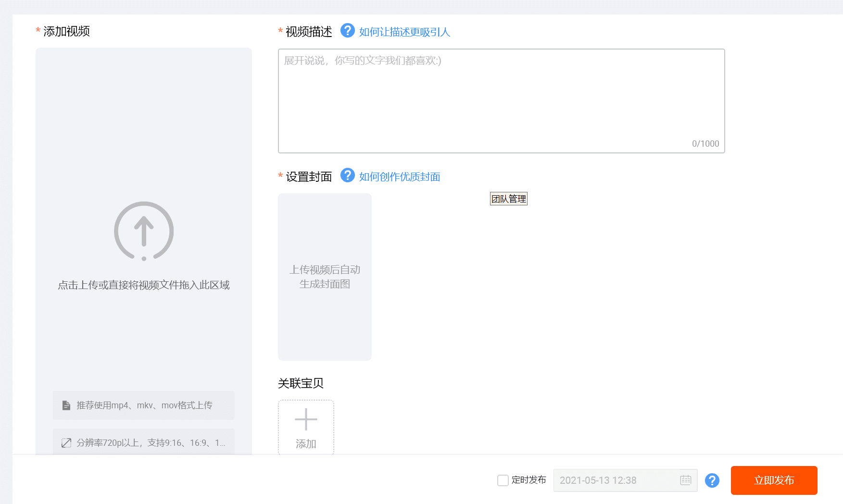This screenshot has width=843, height=504.
Task: Click help icon beside 视频描述
Action: pyautogui.click(x=347, y=31)
